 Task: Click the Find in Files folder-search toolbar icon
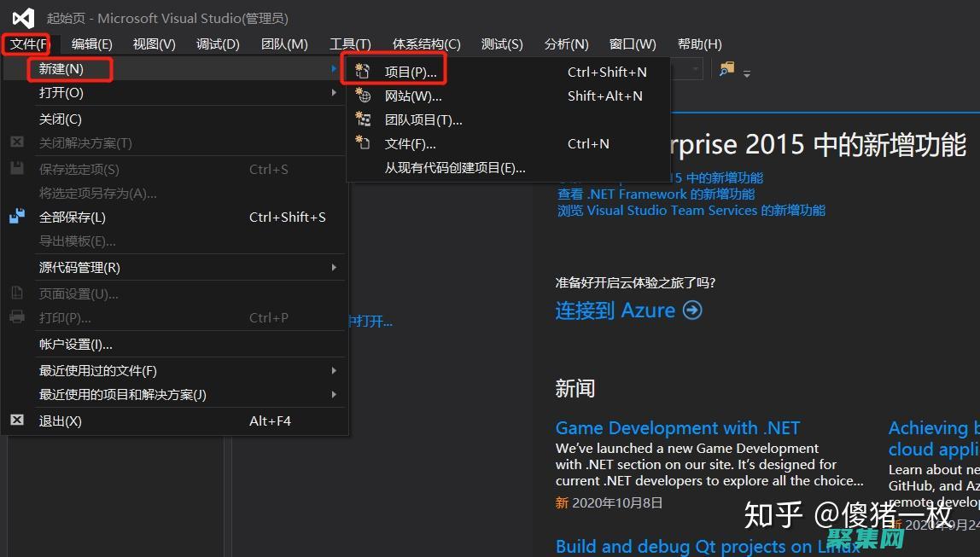(727, 67)
